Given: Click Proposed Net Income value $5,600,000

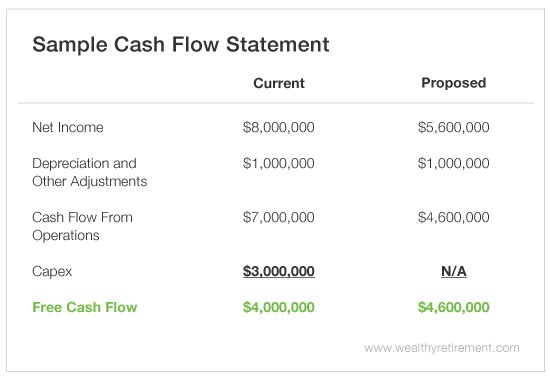Looking at the screenshot, I should (x=454, y=127).
